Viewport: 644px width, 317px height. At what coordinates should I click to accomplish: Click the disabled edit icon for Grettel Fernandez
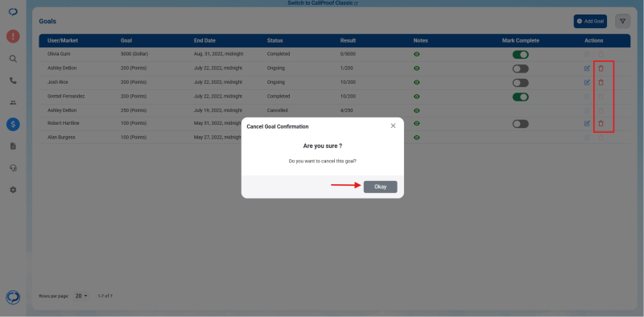[587, 97]
